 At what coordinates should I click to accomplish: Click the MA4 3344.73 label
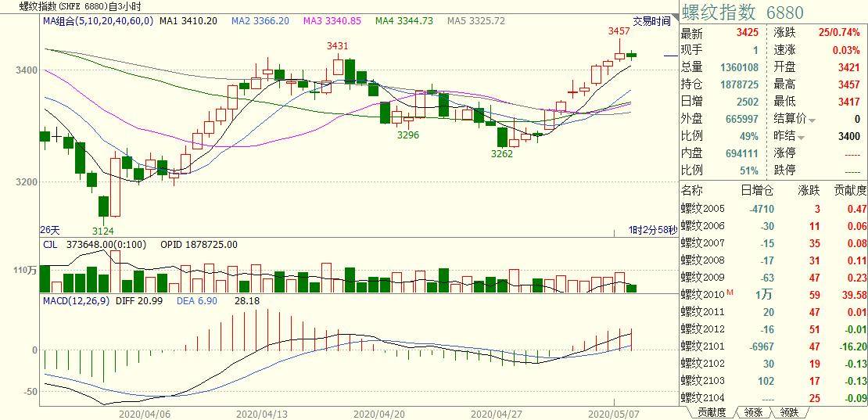click(404, 21)
